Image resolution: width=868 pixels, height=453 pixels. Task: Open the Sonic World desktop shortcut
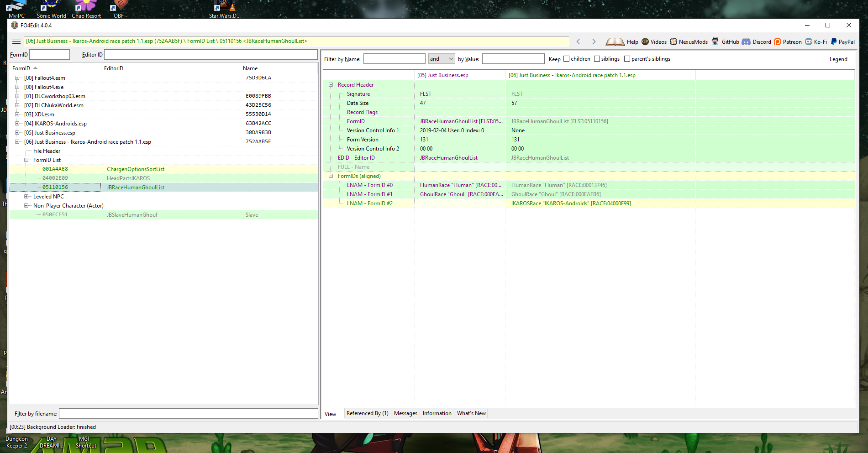(52, 9)
